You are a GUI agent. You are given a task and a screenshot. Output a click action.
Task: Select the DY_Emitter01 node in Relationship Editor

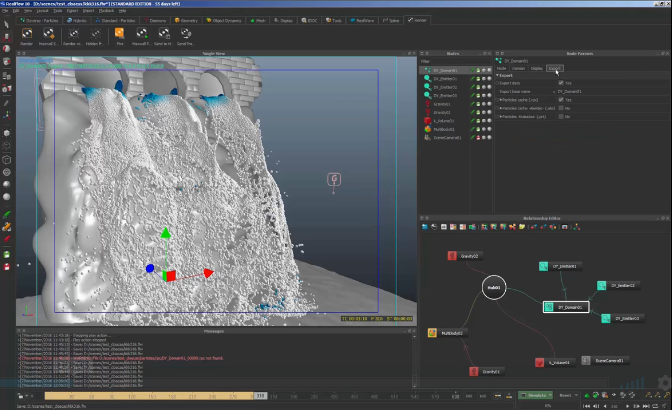(560, 266)
